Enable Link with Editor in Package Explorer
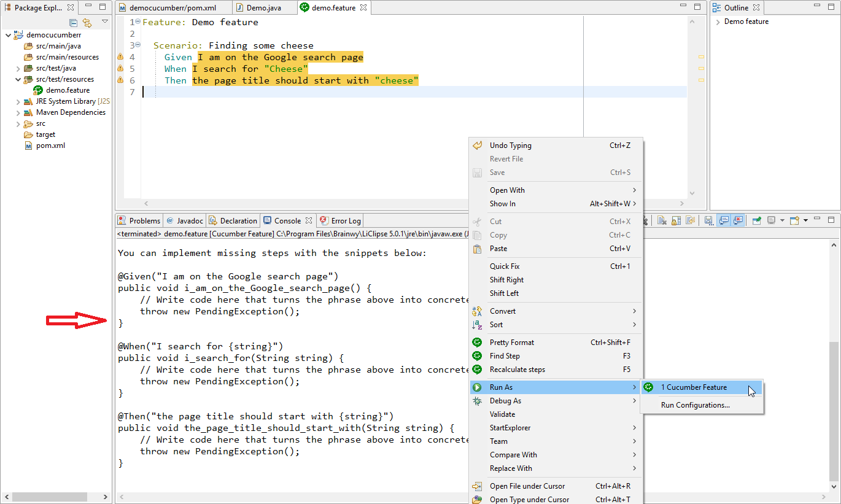This screenshot has height=504, width=841. click(88, 22)
